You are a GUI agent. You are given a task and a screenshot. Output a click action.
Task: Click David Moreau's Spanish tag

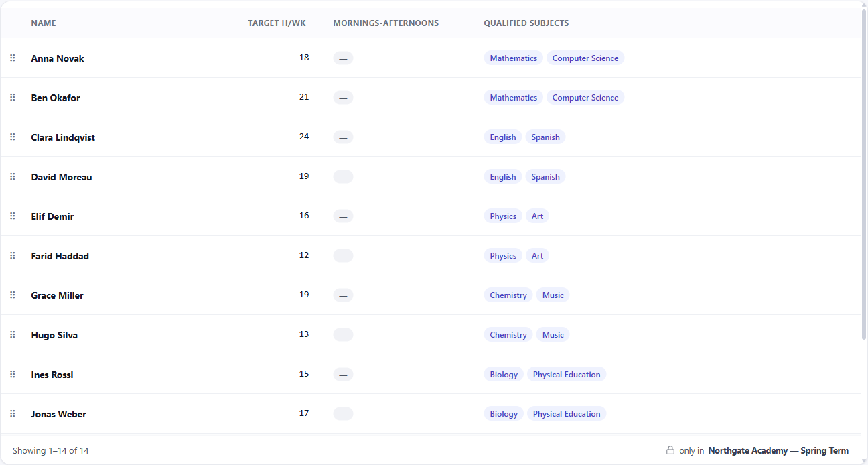(x=545, y=177)
